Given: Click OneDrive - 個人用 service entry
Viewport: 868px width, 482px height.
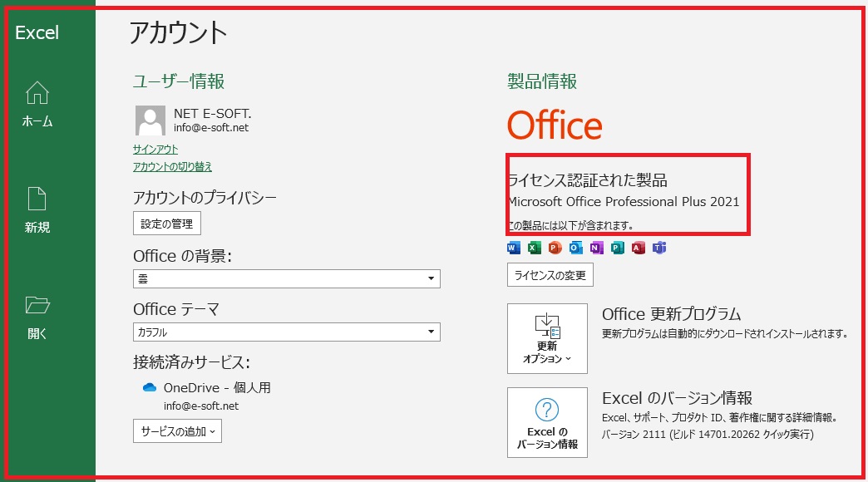Looking at the screenshot, I should click(217, 387).
